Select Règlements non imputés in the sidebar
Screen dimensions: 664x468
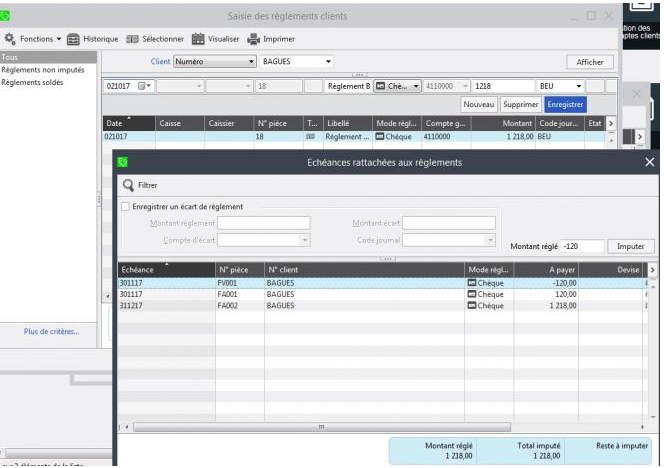click(x=42, y=70)
